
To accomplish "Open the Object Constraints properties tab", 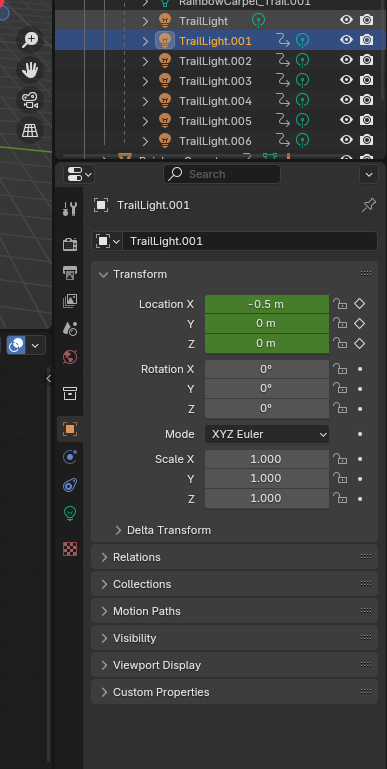I will [70, 486].
